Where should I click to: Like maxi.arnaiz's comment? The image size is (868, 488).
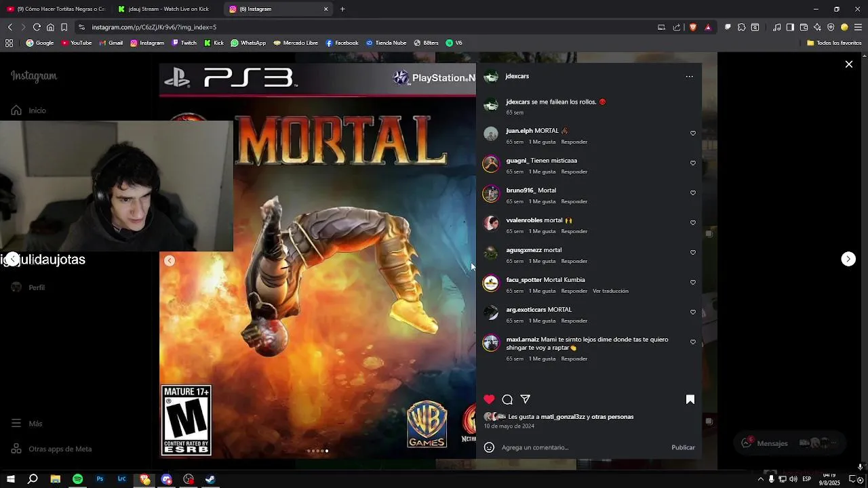pyautogui.click(x=692, y=342)
